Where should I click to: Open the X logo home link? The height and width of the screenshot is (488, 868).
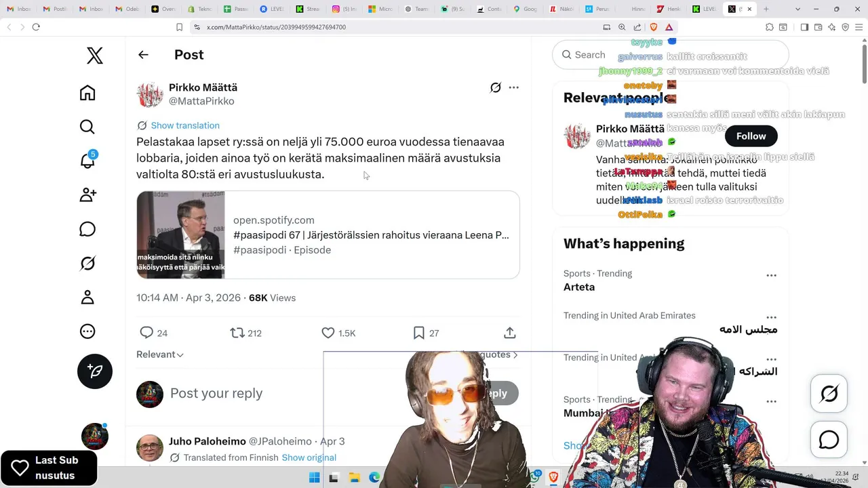(95, 56)
